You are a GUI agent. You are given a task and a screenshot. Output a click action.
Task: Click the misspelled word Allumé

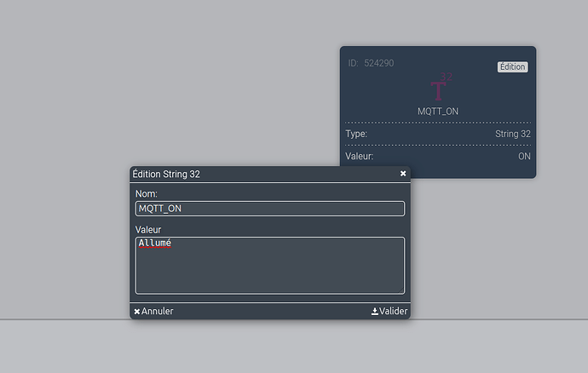point(155,244)
